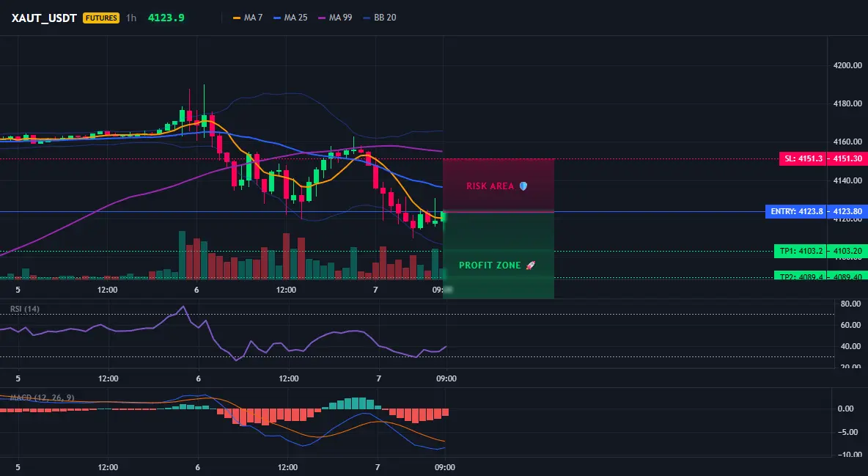Click the -5.00 MACD scale label
The image size is (868, 476).
tap(850, 432)
